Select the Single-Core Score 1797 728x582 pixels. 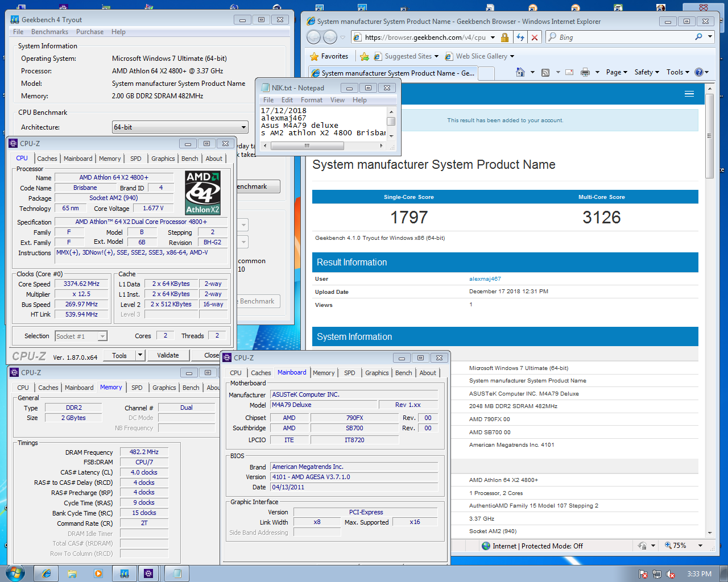pos(409,218)
